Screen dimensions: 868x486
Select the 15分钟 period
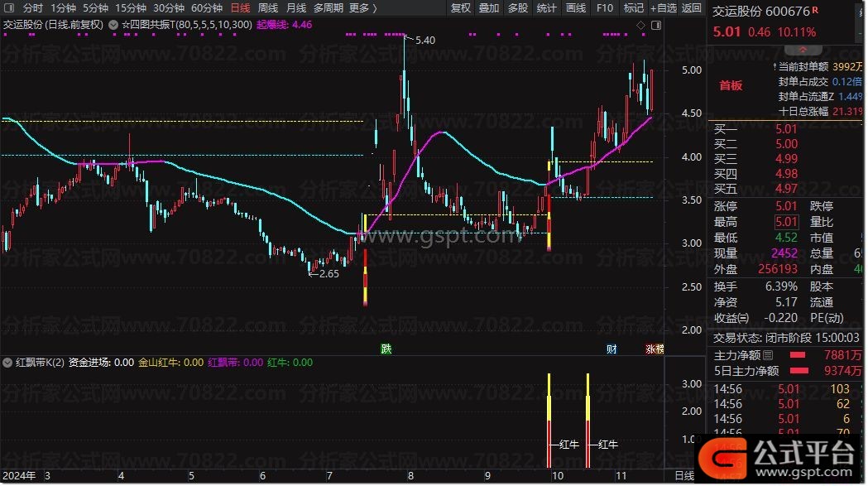(x=131, y=7)
